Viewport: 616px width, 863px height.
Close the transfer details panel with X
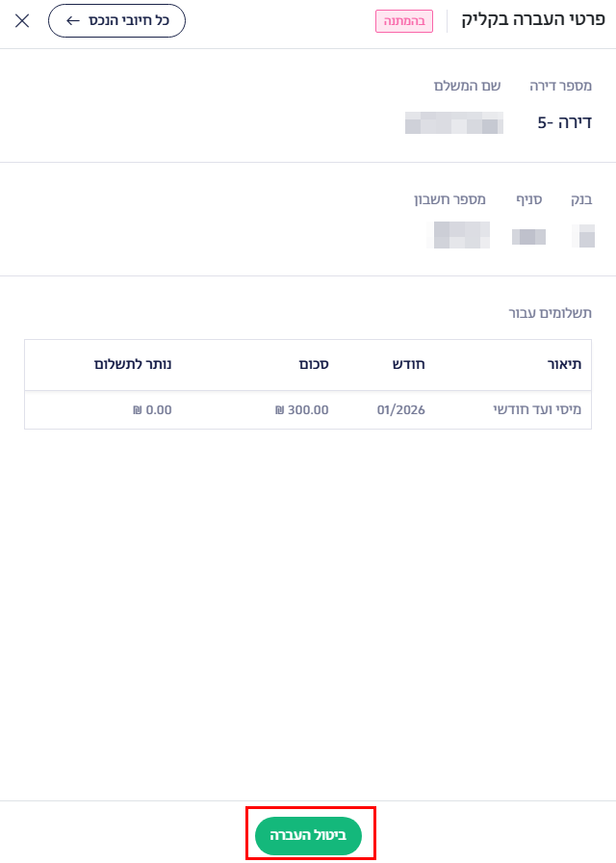(22, 20)
